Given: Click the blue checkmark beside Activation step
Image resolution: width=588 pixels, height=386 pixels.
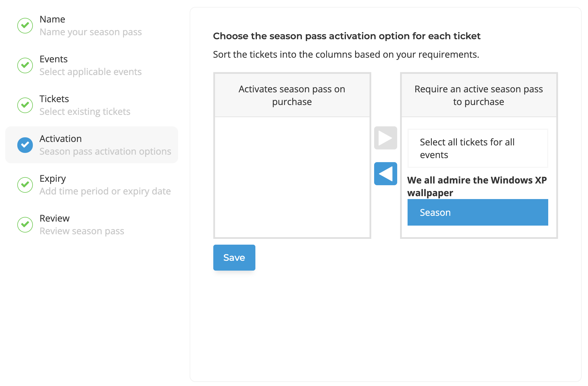Looking at the screenshot, I should click(x=25, y=145).
